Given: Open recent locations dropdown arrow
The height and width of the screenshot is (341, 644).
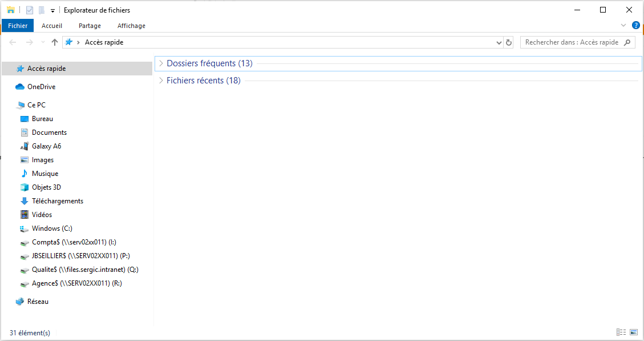Looking at the screenshot, I should [43, 42].
